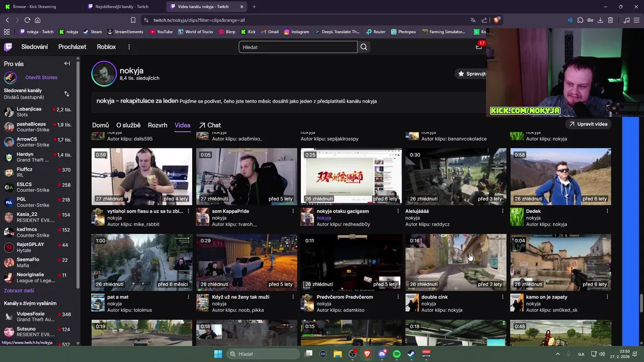This screenshot has width=644, height=362.
Task: Play the 'Dedek' clip thumbnail
Action: [560, 176]
